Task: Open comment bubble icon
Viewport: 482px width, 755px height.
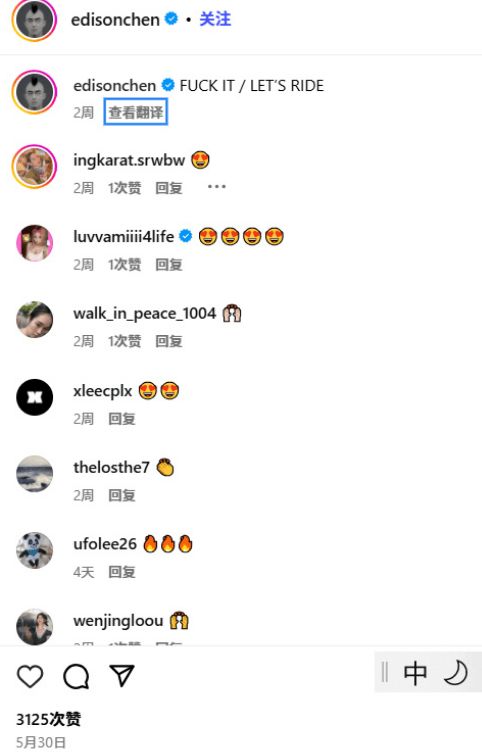Action: (x=76, y=676)
